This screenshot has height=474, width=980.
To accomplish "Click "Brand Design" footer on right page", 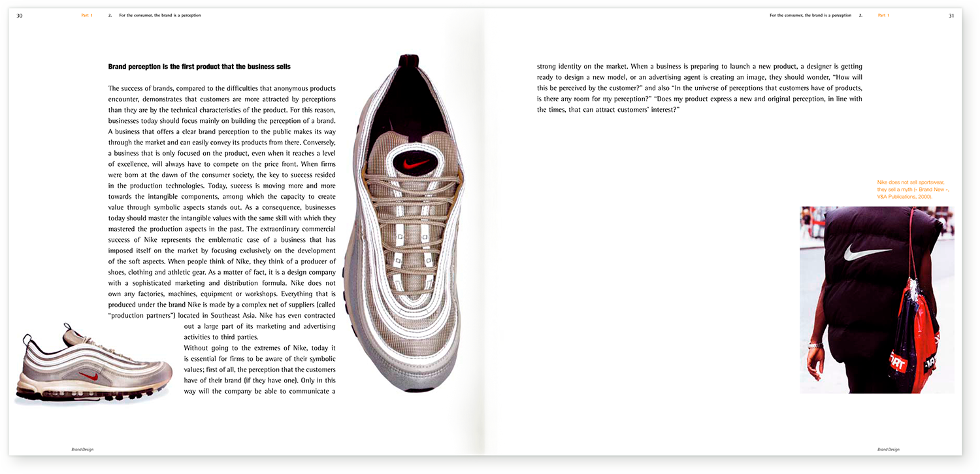I will click(x=888, y=450).
